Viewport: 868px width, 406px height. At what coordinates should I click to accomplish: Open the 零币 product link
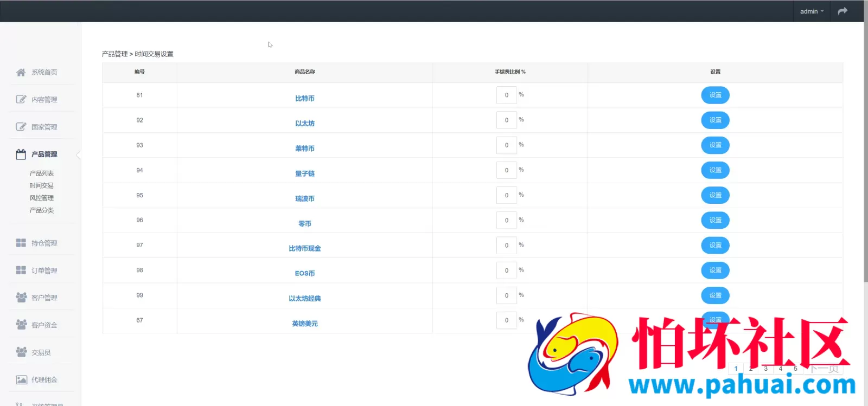[x=305, y=223]
